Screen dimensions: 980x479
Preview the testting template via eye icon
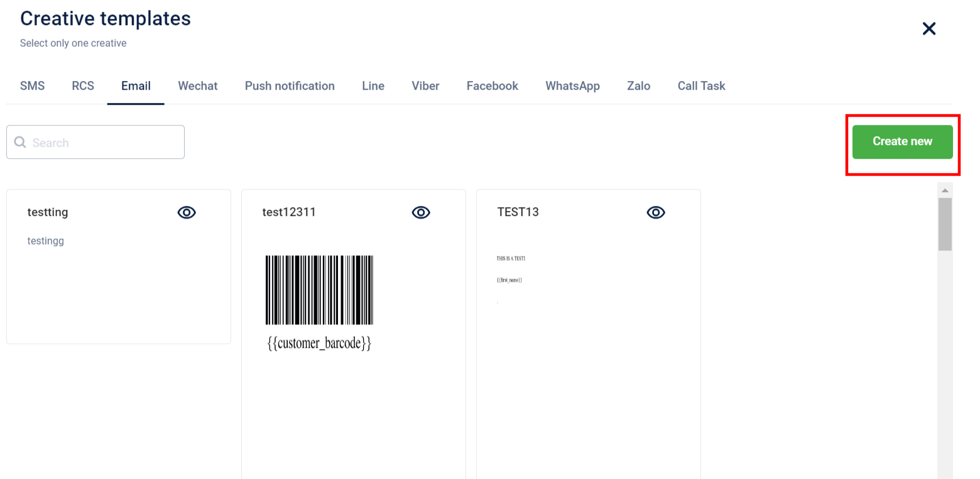187,213
